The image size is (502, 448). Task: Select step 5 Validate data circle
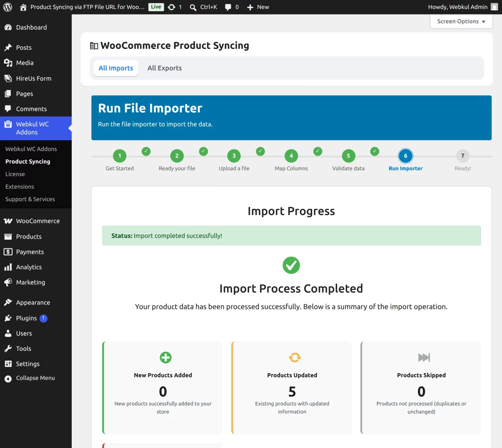[x=348, y=156]
